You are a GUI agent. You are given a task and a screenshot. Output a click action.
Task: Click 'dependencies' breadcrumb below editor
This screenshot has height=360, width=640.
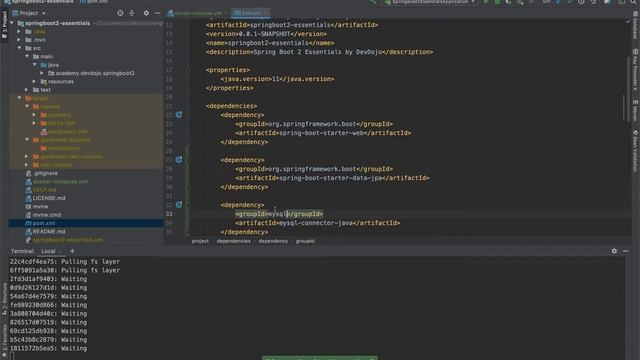[x=233, y=241]
